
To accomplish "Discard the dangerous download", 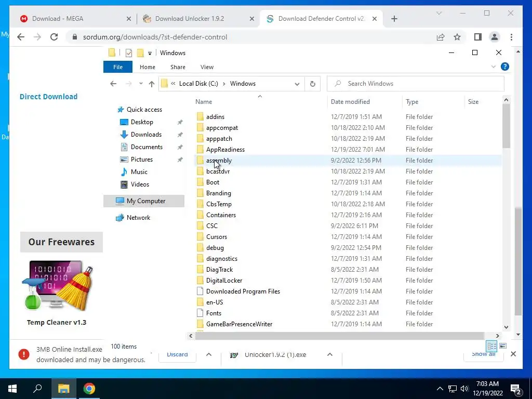I will 177,354.
